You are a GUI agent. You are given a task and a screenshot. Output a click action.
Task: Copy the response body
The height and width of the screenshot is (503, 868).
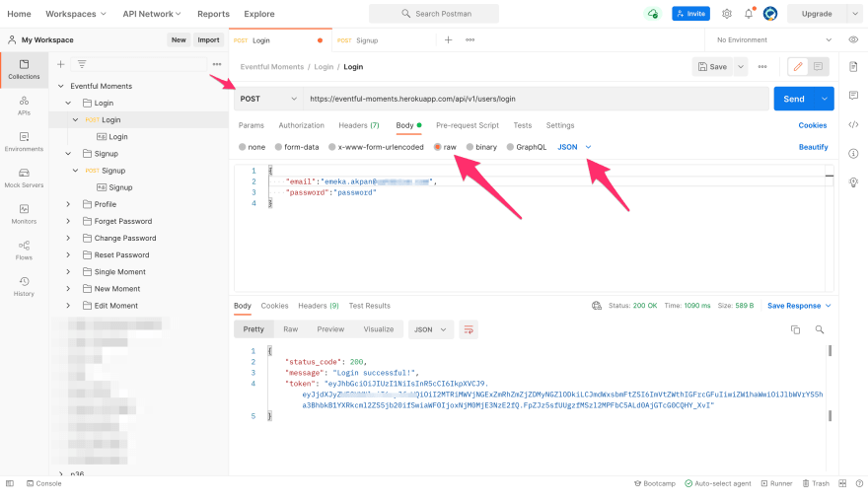[x=795, y=329]
